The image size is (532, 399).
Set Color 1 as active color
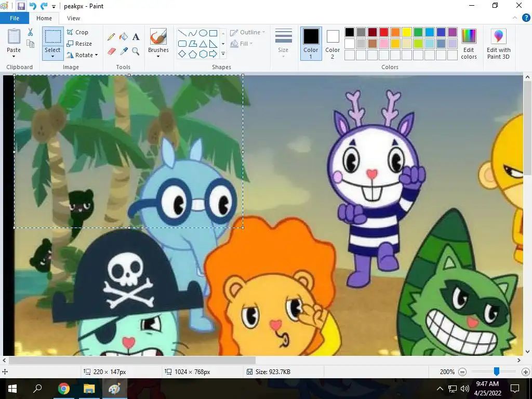pos(311,44)
